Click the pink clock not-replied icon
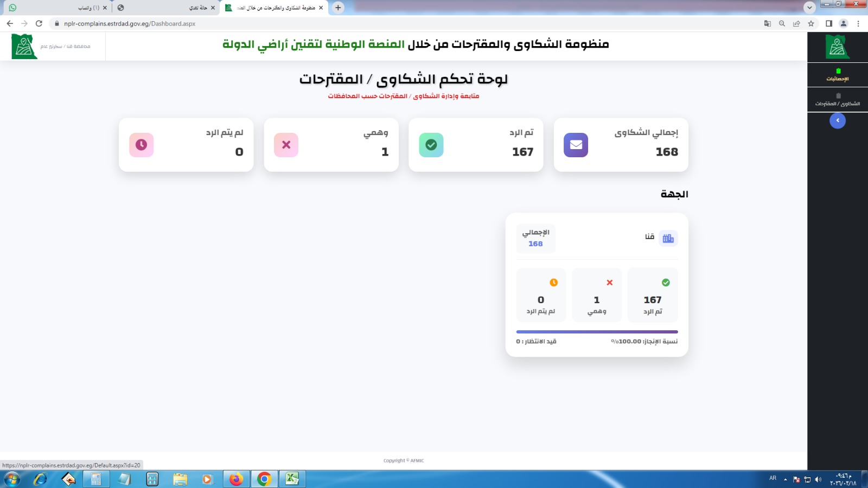868x488 pixels. pyautogui.click(x=142, y=145)
